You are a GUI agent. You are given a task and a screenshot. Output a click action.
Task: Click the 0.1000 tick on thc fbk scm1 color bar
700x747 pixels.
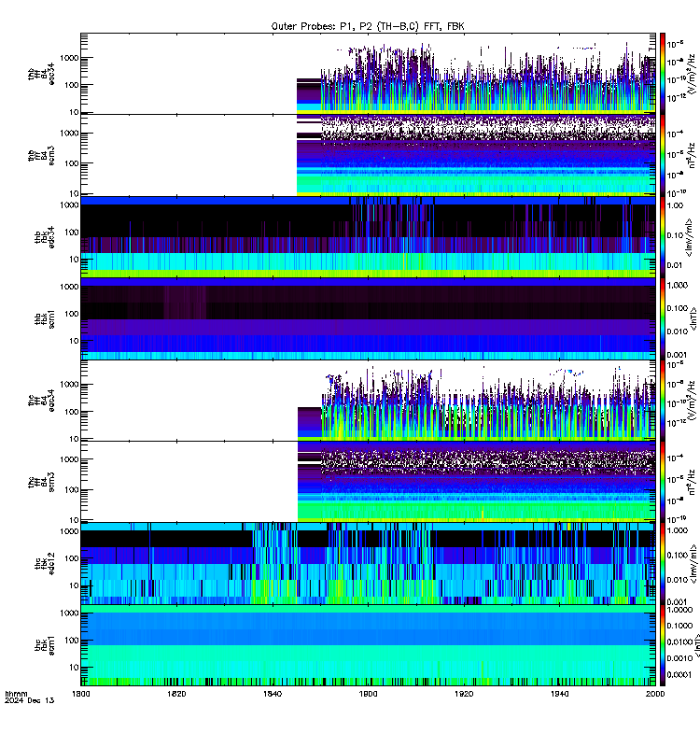point(679,626)
